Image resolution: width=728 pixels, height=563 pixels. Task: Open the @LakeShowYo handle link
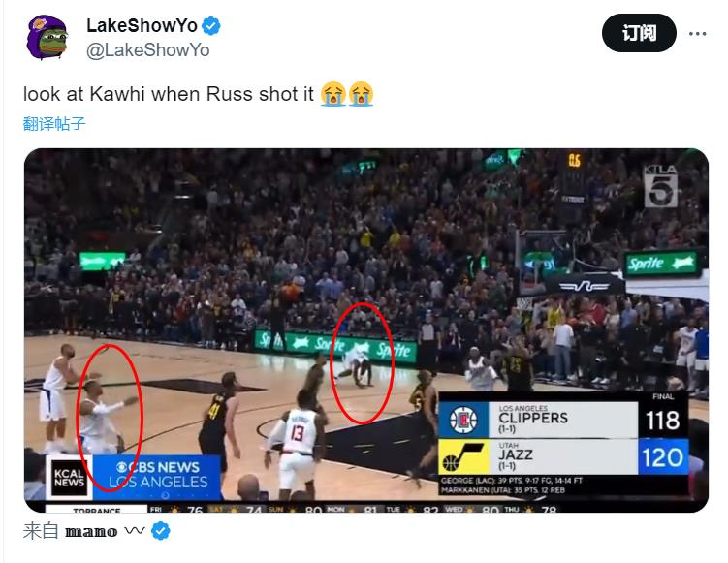pos(148,50)
